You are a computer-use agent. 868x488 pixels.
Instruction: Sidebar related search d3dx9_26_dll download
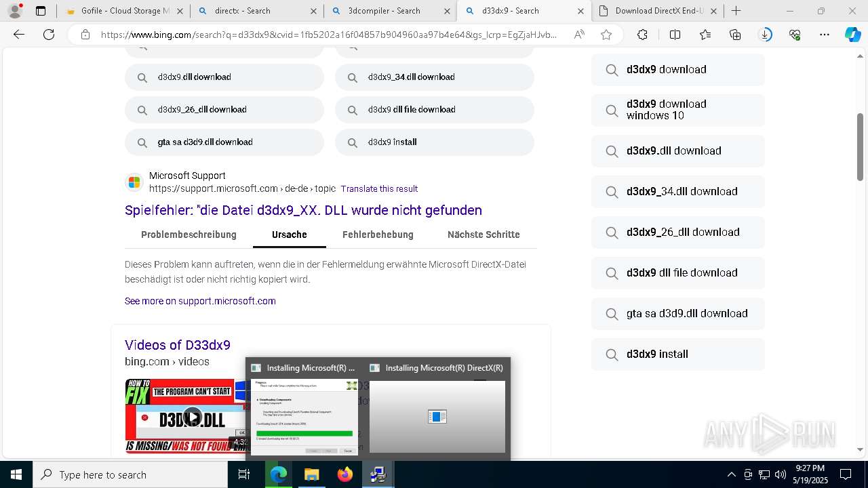click(x=678, y=232)
